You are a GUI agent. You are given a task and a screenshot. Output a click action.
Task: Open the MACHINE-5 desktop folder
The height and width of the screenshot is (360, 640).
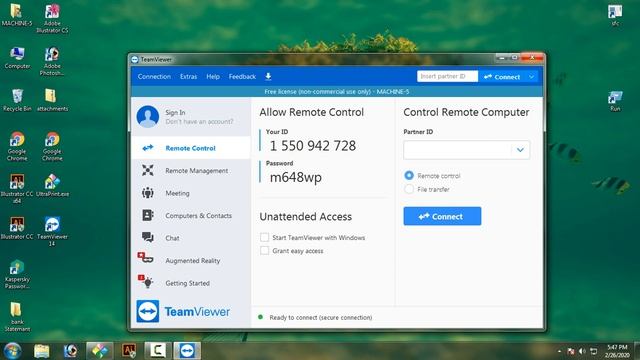tap(16, 15)
